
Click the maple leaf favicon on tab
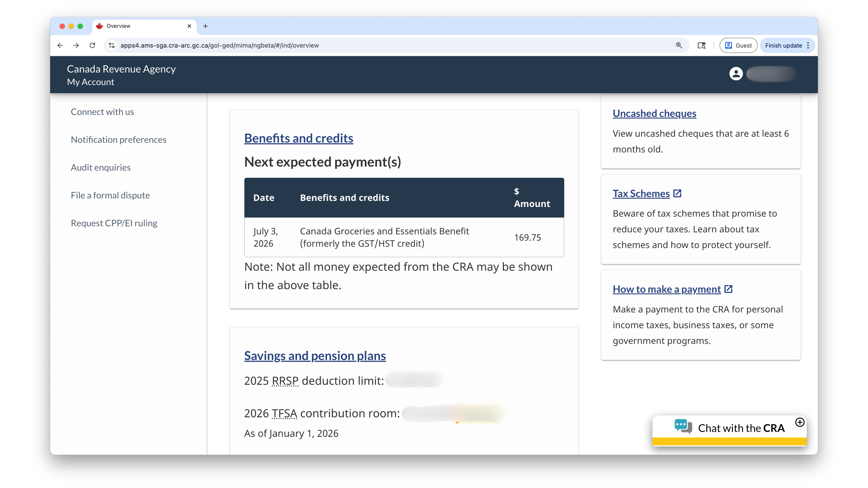pyautogui.click(x=99, y=26)
